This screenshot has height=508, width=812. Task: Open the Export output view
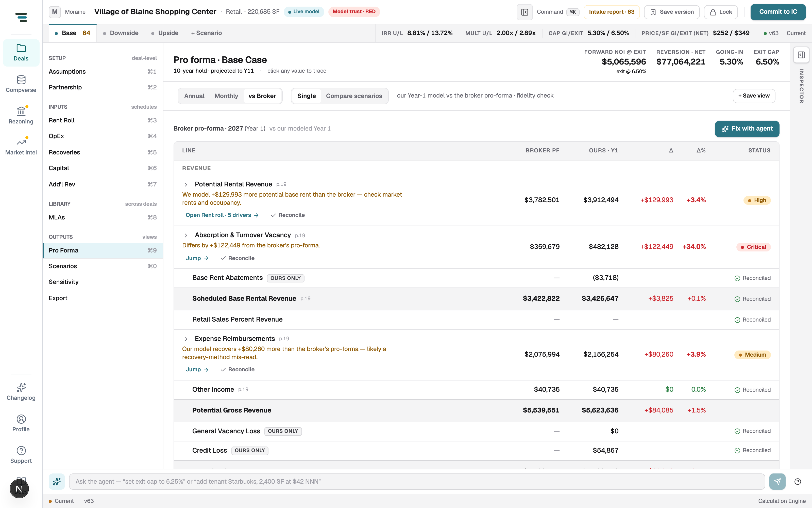coord(103,298)
